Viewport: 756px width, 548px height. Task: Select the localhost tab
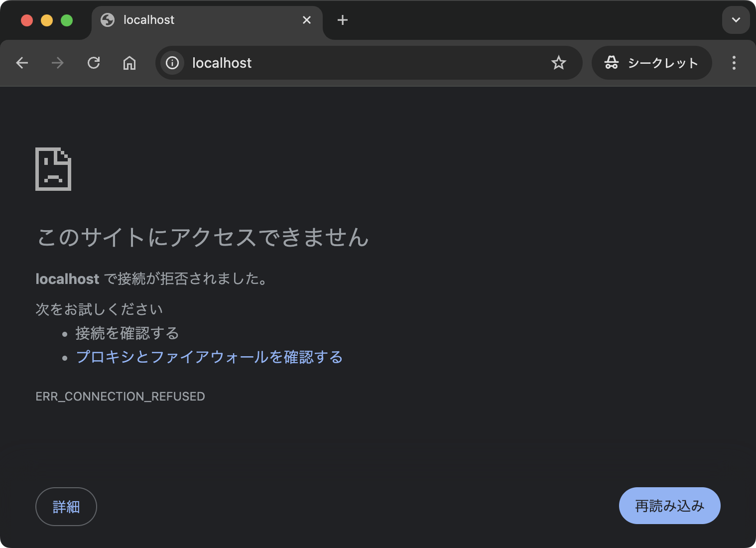tap(199, 20)
